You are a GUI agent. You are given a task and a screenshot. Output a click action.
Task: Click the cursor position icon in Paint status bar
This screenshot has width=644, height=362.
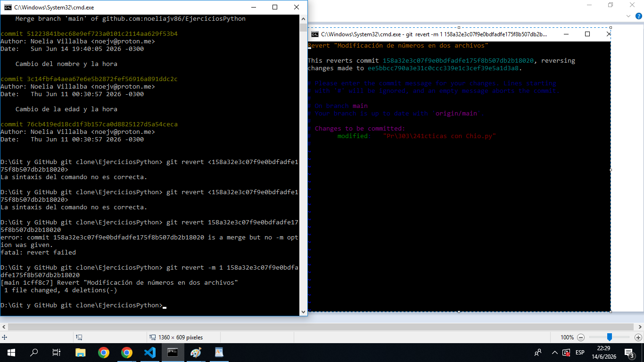[x=5, y=337]
